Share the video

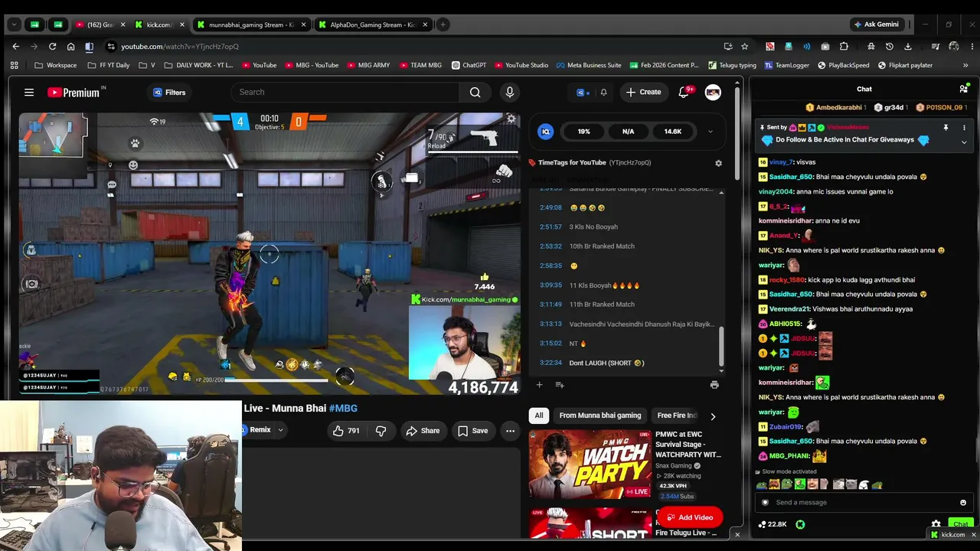[x=423, y=431]
